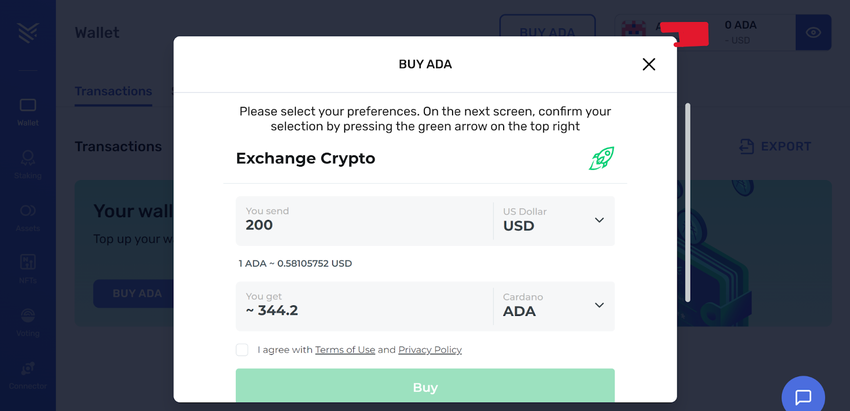Expand the USD currency dropdown
The image size is (850, 411).
(599, 220)
